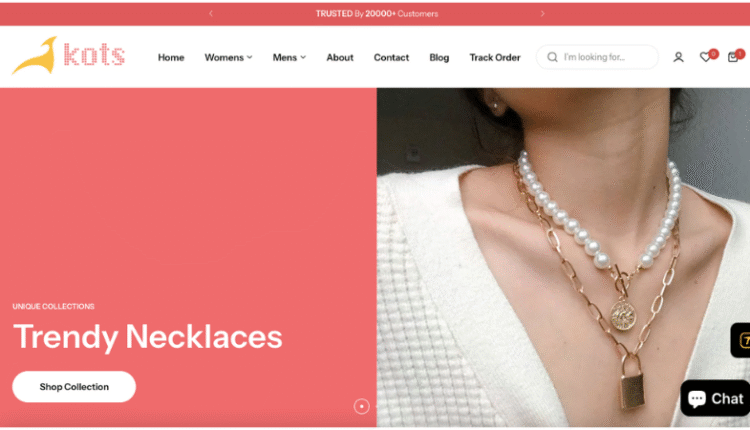This screenshot has height=430, width=750.
Task: Go to the Home menu item
Action: click(x=171, y=57)
